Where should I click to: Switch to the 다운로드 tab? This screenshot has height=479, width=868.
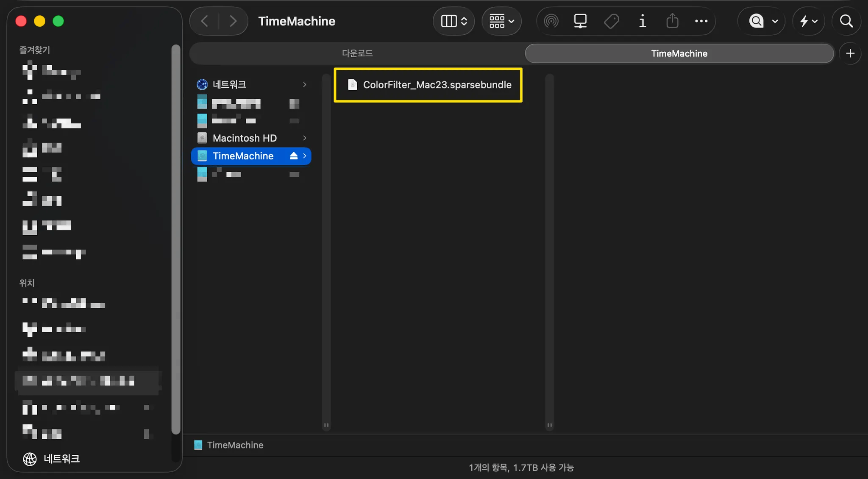pyautogui.click(x=357, y=53)
